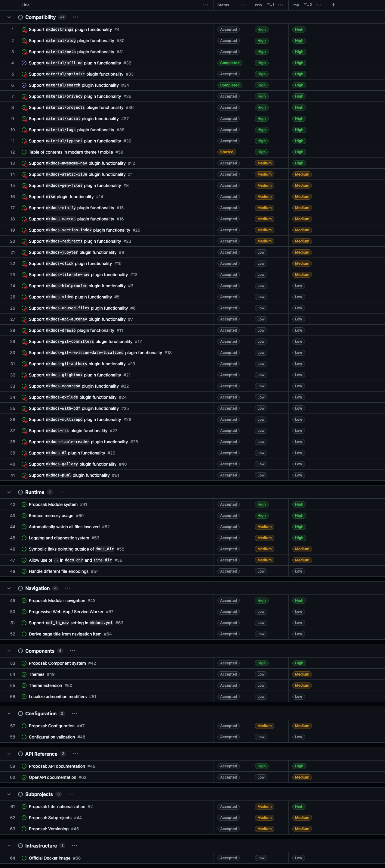Click the plus icon to add a field
This screenshot has width=385, height=868.
[333, 5]
